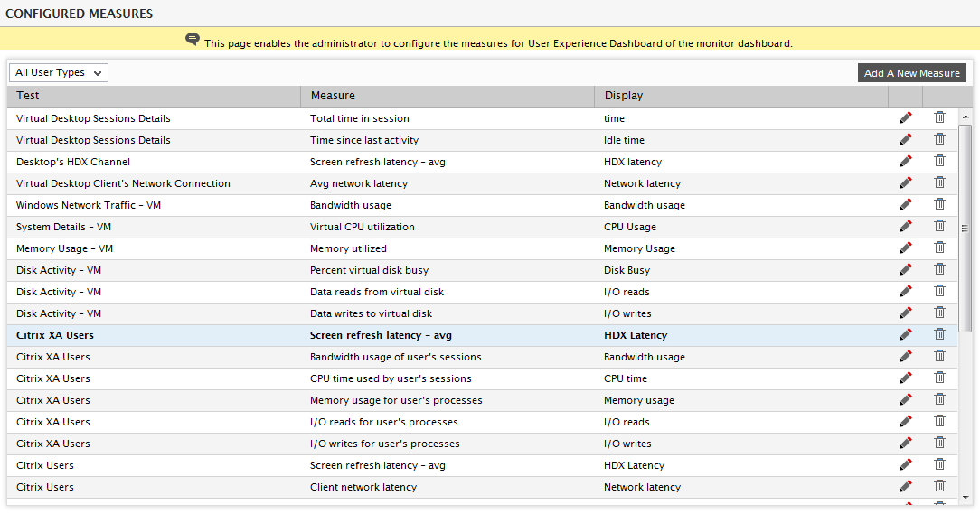Delete Bandwidth usage of user's sessions measure
Screen dimensions: 980x514
coord(939,356)
